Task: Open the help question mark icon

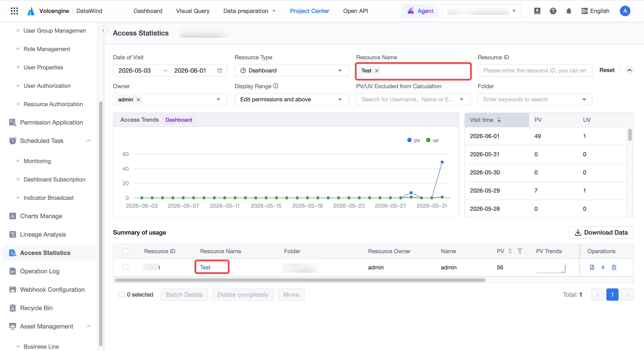Action: [x=553, y=11]
